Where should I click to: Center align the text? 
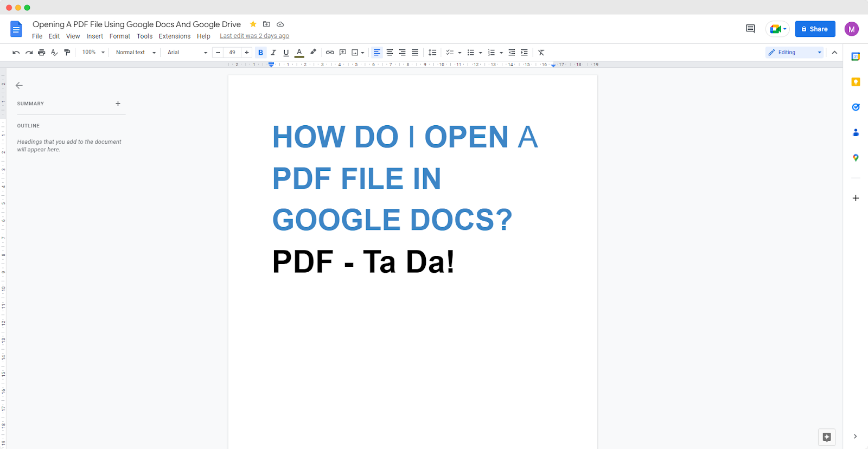coord(390,53)
